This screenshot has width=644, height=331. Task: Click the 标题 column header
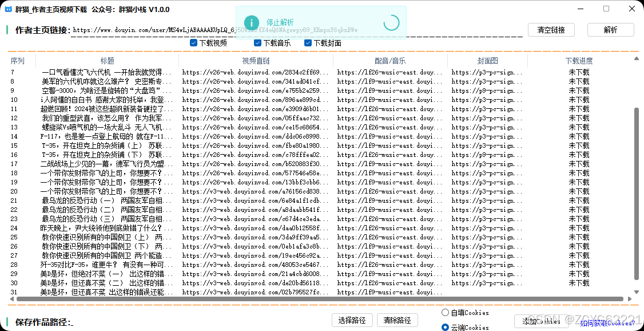click(x=107, y=61)
